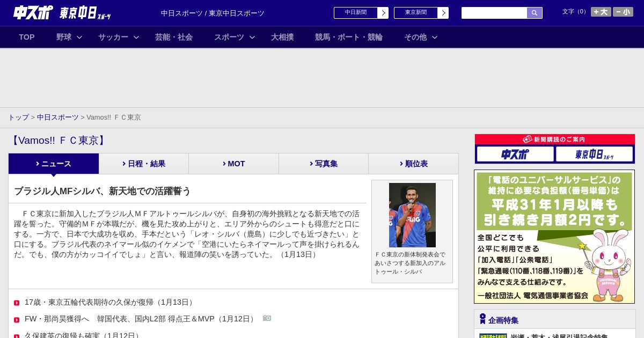Click the 中スポ logo in header
Viewport: 644px width, 338px height.
coord(33,12)
